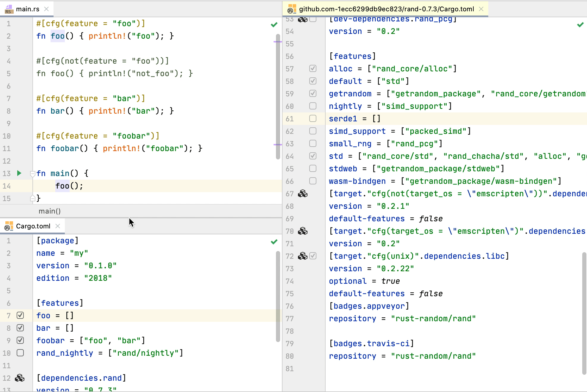Disable the foo feature checkbox
The height and width of the screenshot is (392, 587).
coord(20,315)
